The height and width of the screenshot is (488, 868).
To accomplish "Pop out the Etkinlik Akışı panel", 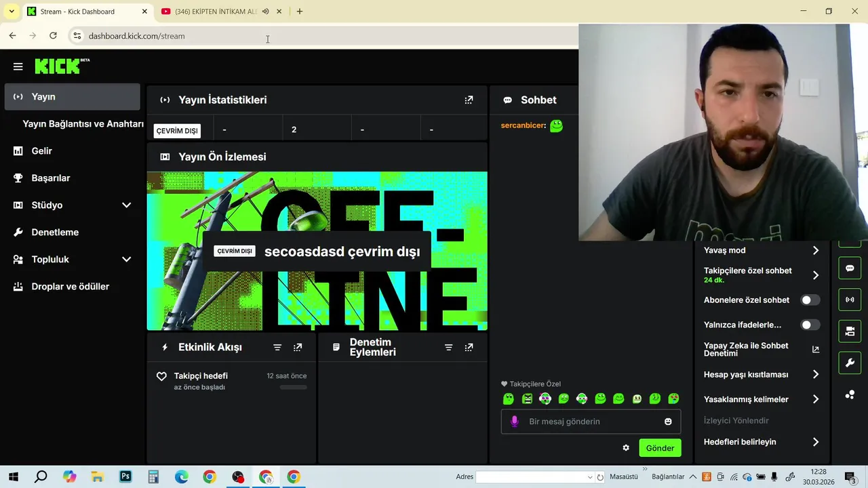I will (x=298, y=347).
